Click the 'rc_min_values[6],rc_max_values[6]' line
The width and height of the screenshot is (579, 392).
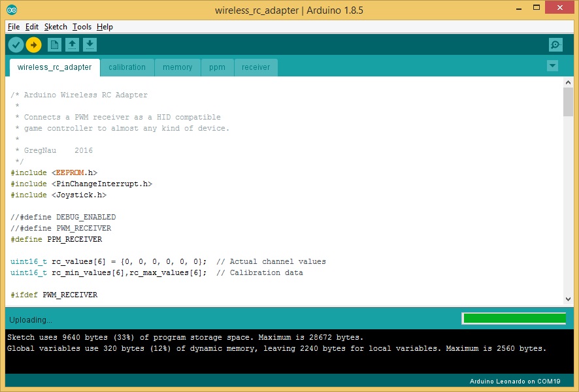point(108,273)
